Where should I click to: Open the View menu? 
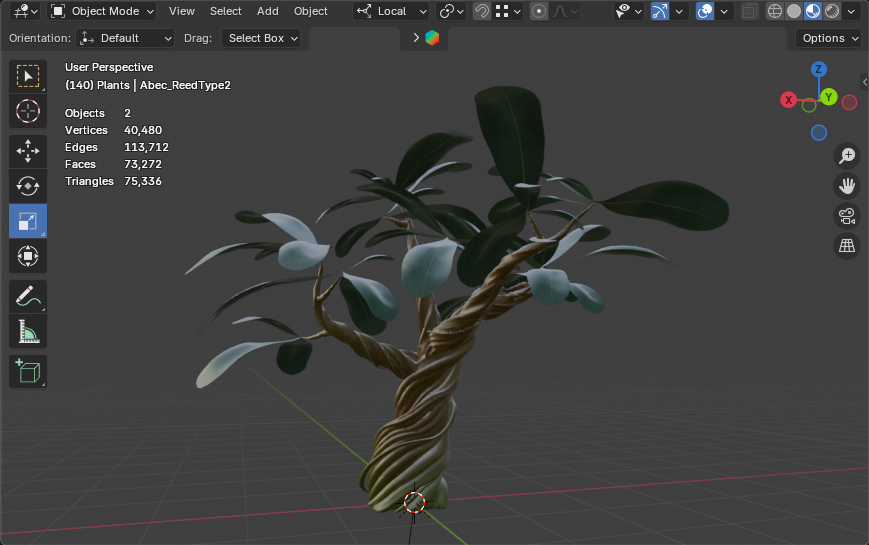182,11
